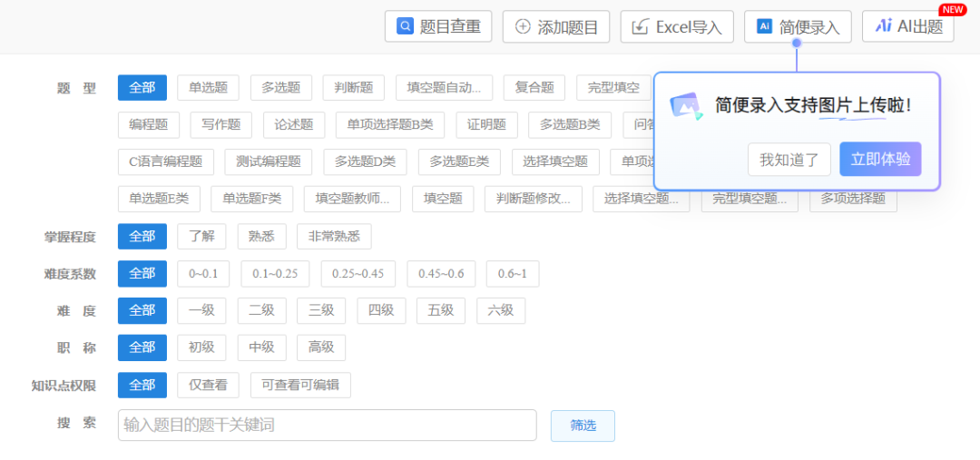
Task: Click the image icon in the upload tooltip
Action: pyautogui.click(x=687, y=106)
